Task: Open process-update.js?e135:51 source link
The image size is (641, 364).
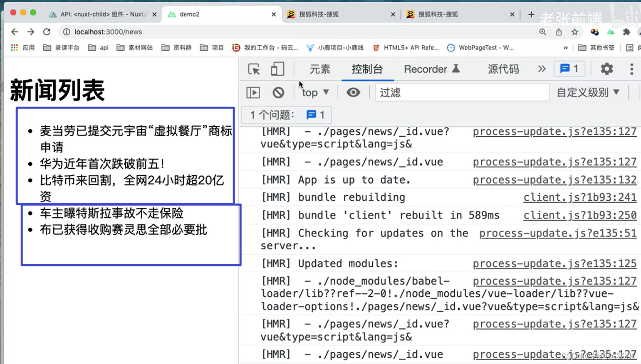Action: (558, 233)
